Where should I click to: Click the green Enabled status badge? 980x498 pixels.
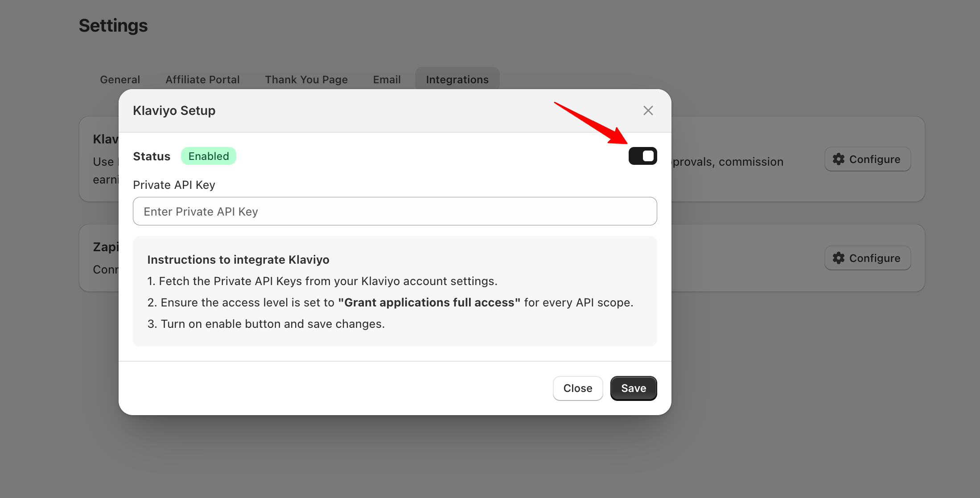tap(208, 156)
